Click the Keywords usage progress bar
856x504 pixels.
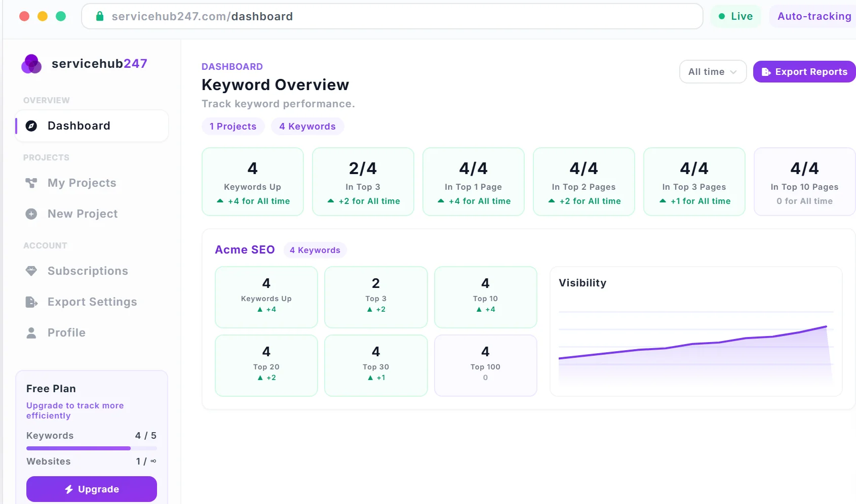tap(92, 448)
